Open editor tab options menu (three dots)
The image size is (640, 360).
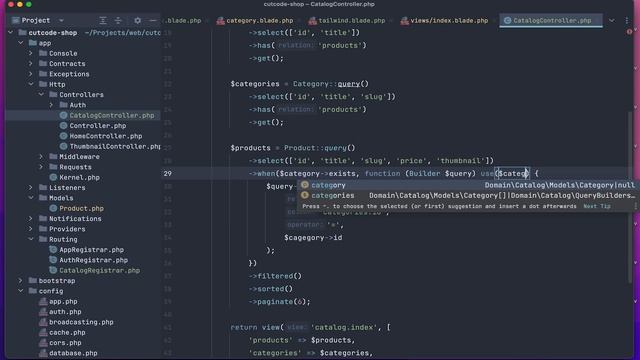(627, 20)
